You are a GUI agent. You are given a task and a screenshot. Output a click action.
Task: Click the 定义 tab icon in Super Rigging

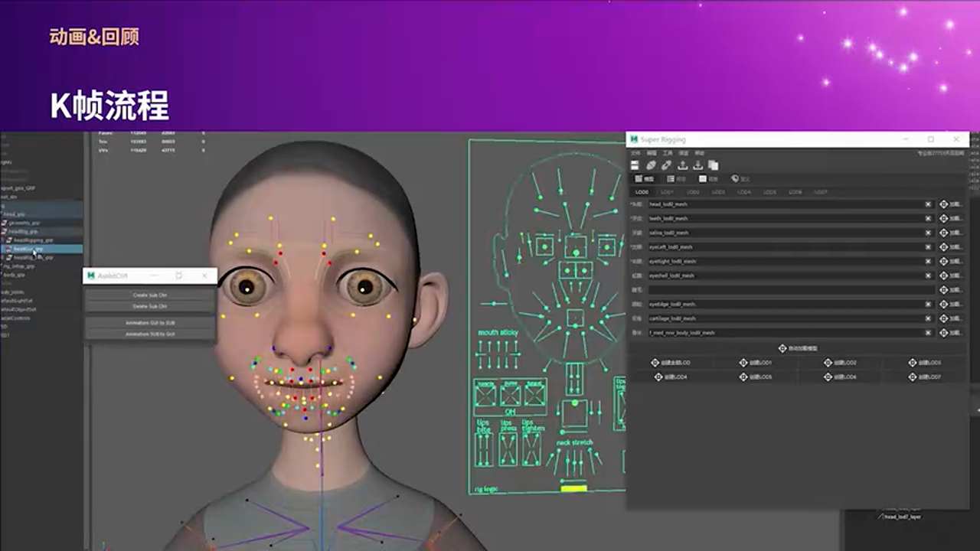click(737, 179)
